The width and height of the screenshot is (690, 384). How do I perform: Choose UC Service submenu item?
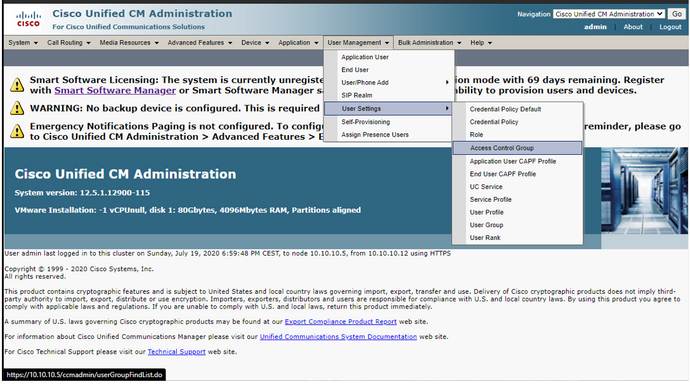click(518, 187)
